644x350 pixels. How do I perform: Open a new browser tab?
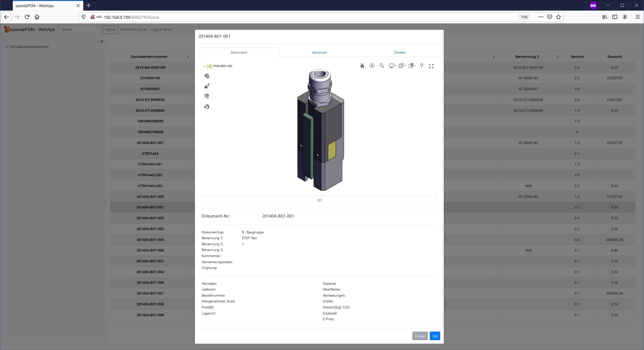tap(89, 5)
